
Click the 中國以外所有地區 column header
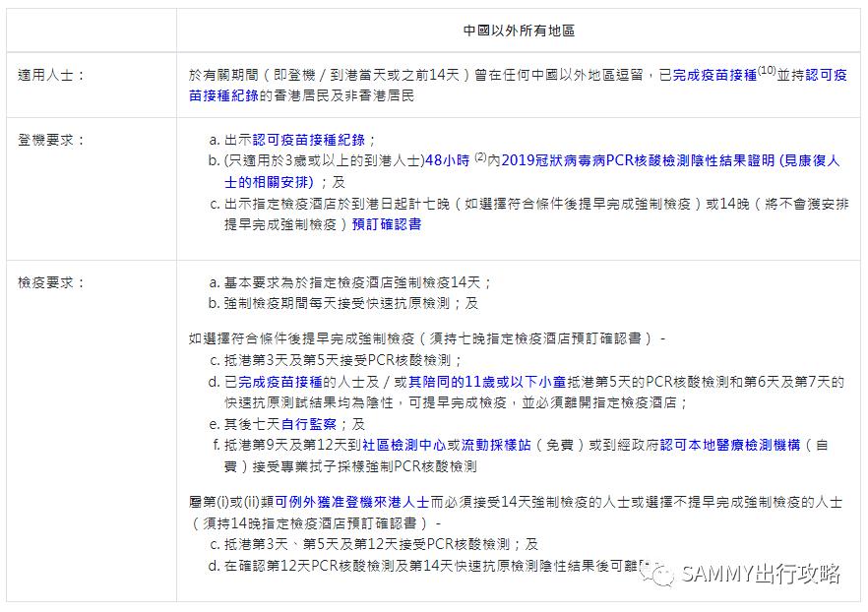pyautogui.click(x=519, y=31)
